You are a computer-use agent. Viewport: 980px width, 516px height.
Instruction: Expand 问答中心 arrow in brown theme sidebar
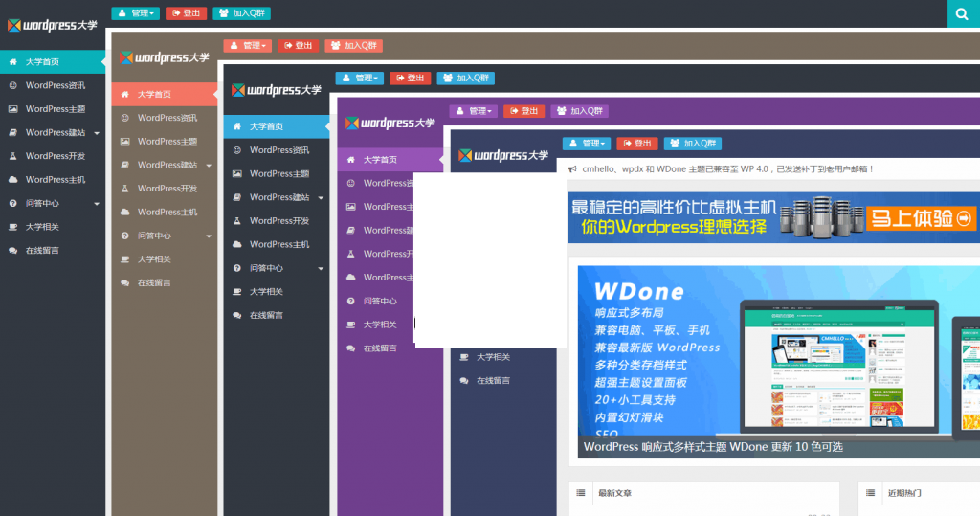pos(209,236)
